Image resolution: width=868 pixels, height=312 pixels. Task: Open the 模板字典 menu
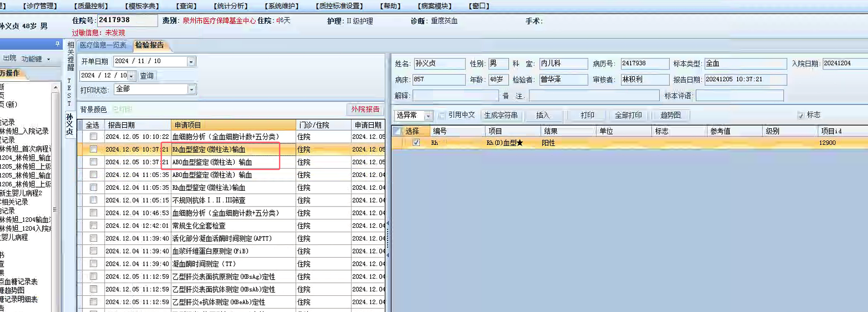142,6
